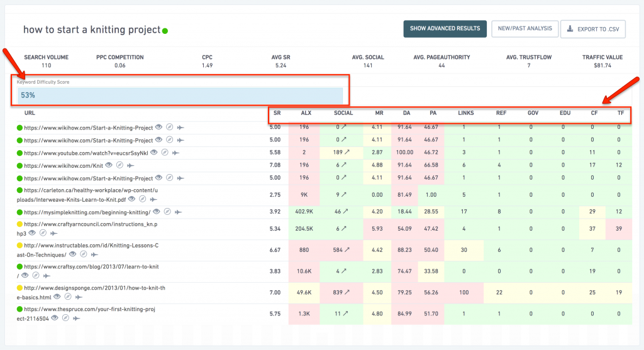The height and width of the screenshot is (350, 644).
Task: Click the yellow status dot for craftyarncouncil.com
Action: click(19, 224)
